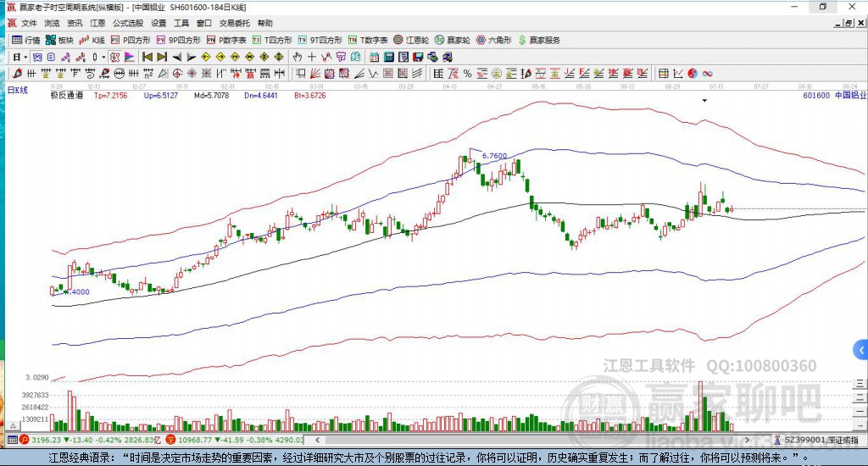Image resolution: width=868 pixels, height=466 pixels.
Task: Toggle the highlighted blue chart mode icon
Action: pyautogui.click(x=37, y=57)
